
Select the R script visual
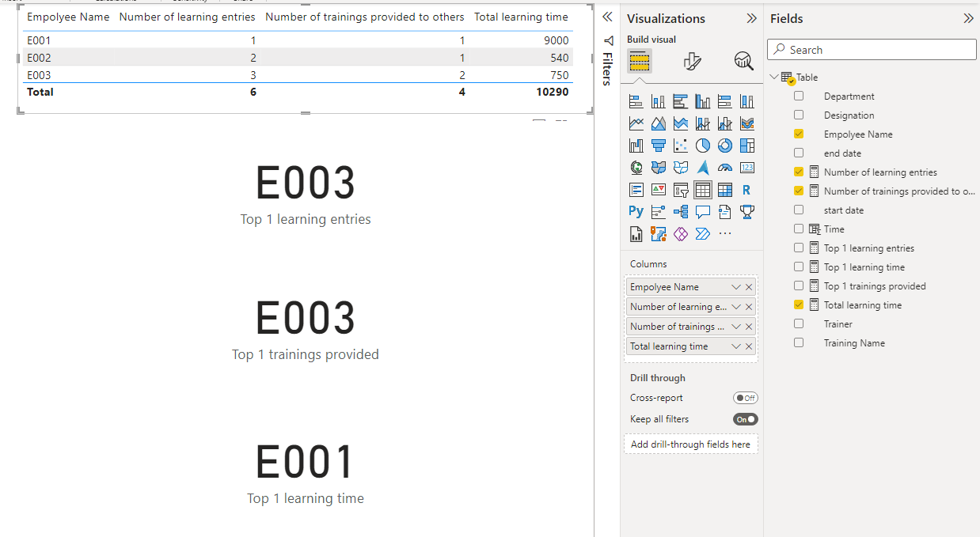pyautogui.click(x=746, y=190)
